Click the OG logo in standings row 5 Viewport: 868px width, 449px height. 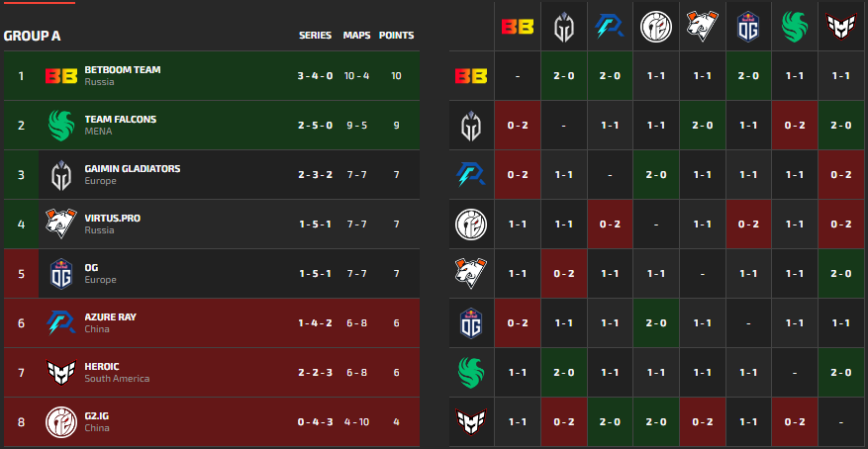(x=61, y=274)
